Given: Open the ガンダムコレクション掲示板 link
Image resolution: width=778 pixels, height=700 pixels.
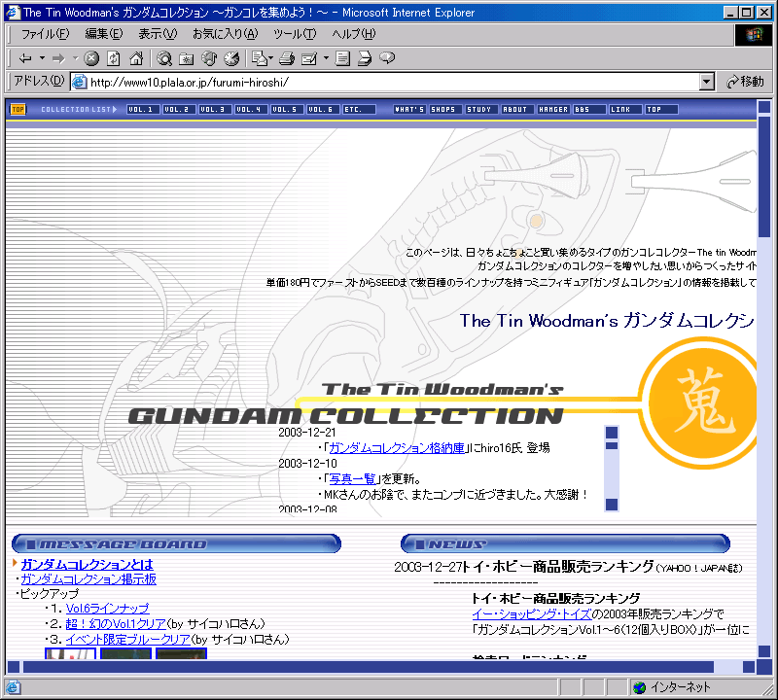Looking at the screenshot, I should [x=88, y=579].
